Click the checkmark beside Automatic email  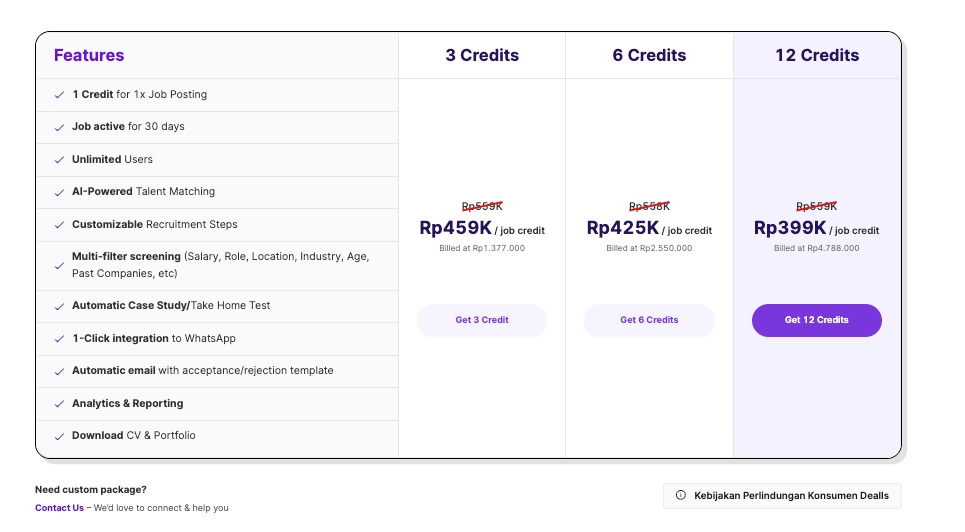[59, 371]
